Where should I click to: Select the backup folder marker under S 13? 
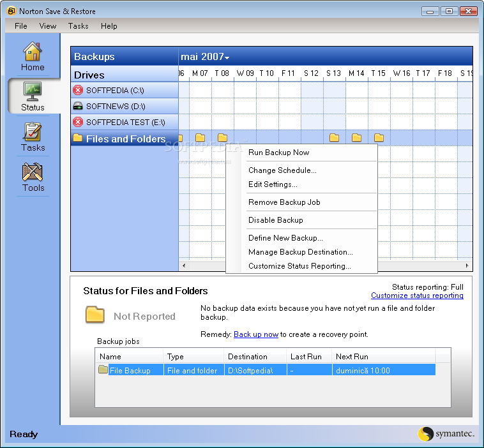point(335,138)
